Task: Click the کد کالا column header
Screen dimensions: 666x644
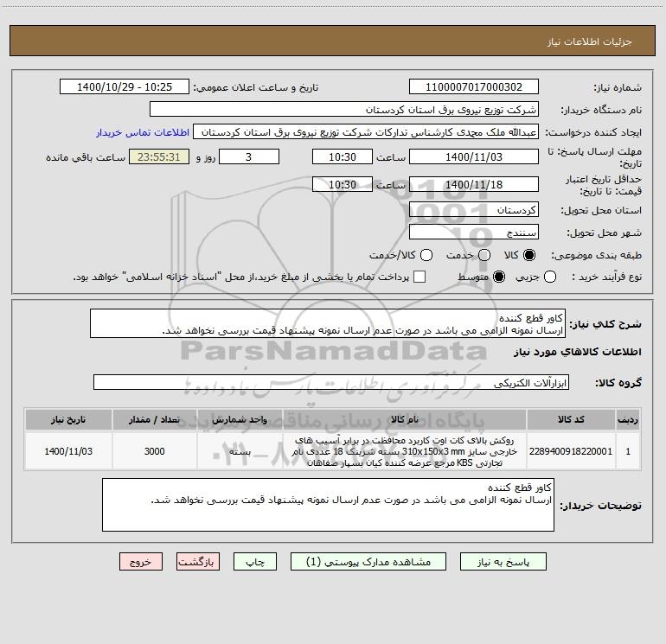Action: (571, 419)
